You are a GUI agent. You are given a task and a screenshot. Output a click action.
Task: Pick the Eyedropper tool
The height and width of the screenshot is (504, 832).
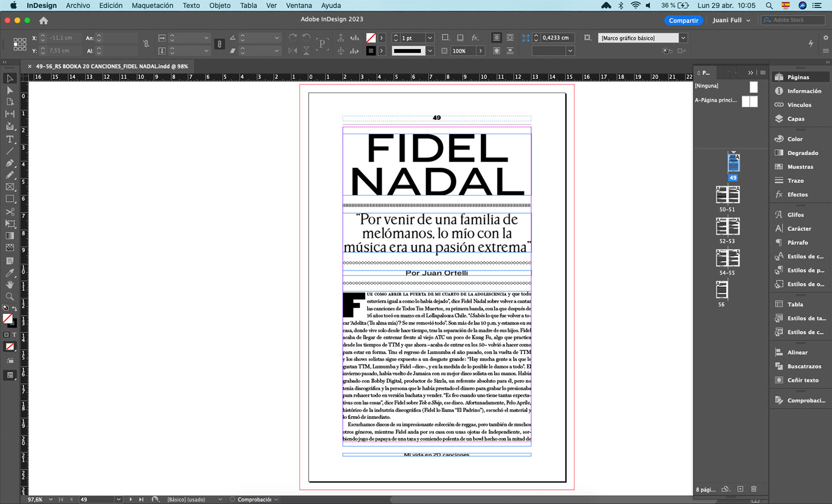click(x=10, y=273)
